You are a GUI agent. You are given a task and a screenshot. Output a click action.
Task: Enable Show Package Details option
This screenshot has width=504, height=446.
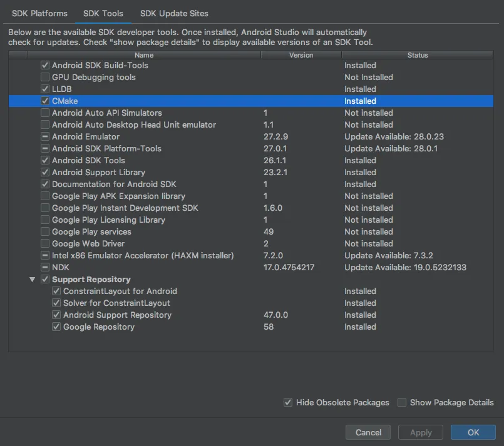point(402,402)
